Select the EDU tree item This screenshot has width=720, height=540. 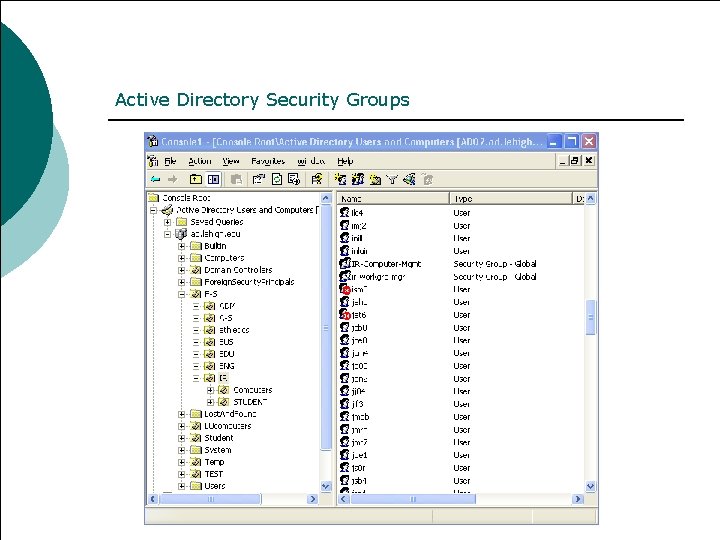[x=226, y=354]
